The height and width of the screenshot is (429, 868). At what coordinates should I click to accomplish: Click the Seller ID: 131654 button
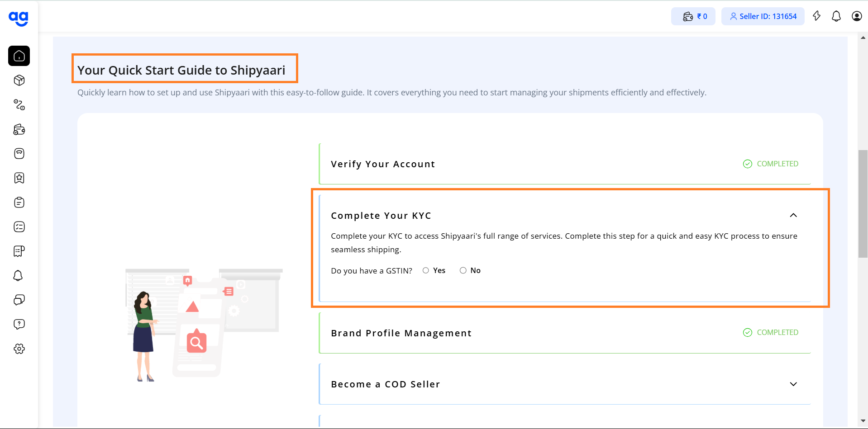[763, 16]
